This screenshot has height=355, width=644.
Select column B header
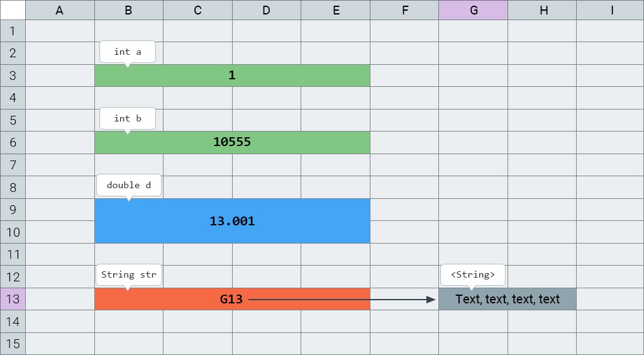[128, 10]
